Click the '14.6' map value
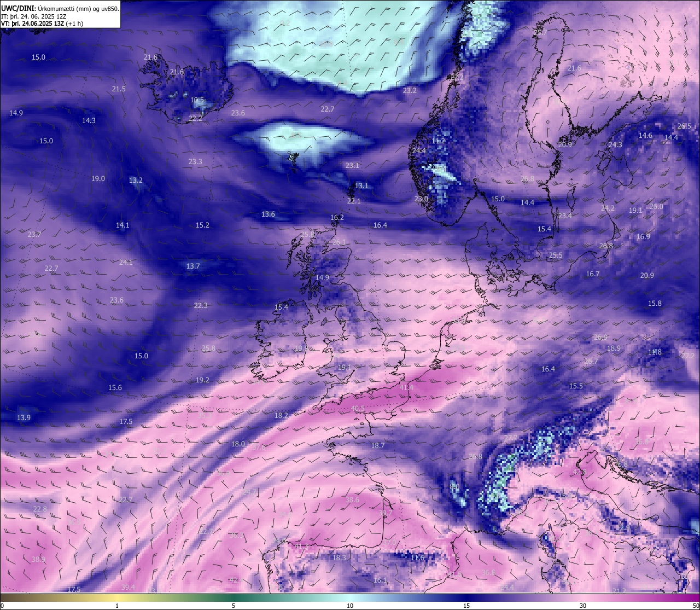The width and height of the screenshot is (700, 610). [645, 135]
